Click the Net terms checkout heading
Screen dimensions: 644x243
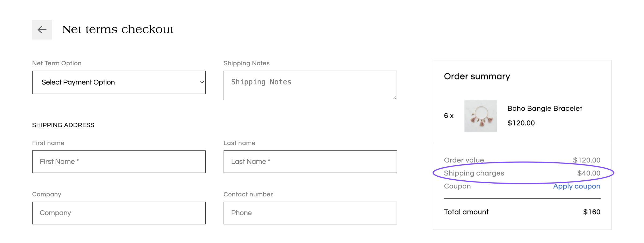118,30
